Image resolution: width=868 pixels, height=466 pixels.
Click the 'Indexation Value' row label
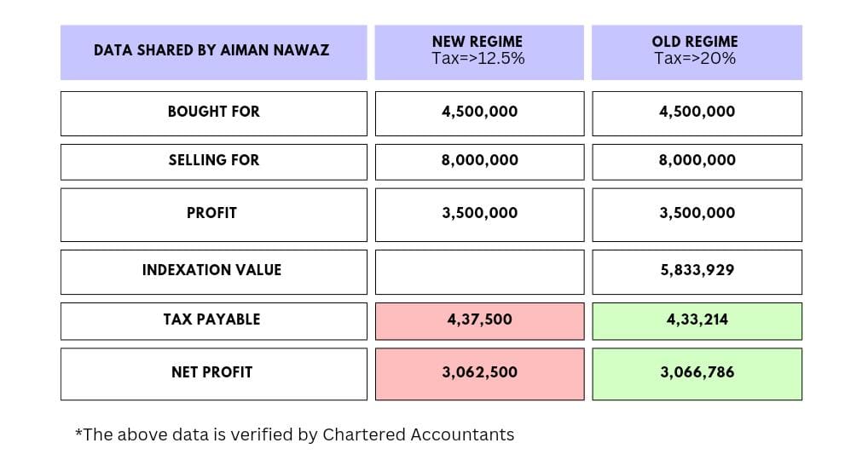click(x=213, y=270)
